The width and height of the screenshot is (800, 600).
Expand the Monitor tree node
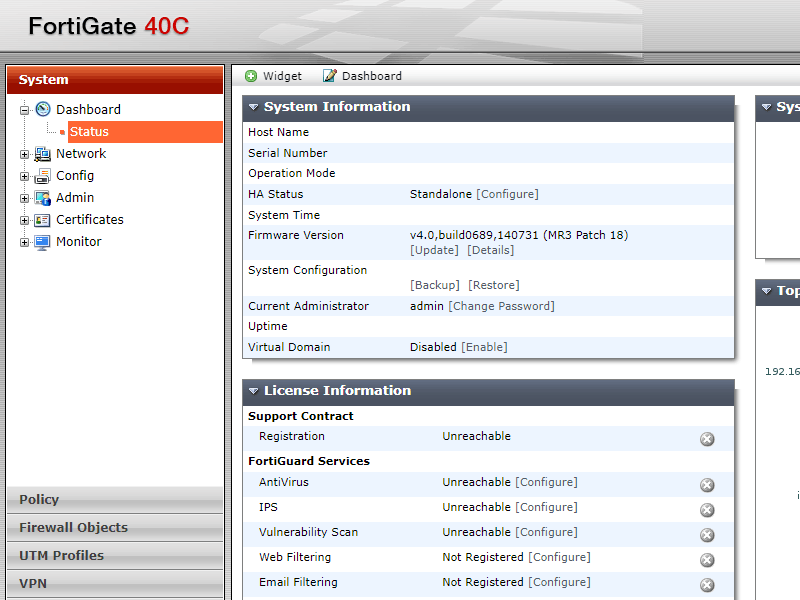(x=24, y=242)
